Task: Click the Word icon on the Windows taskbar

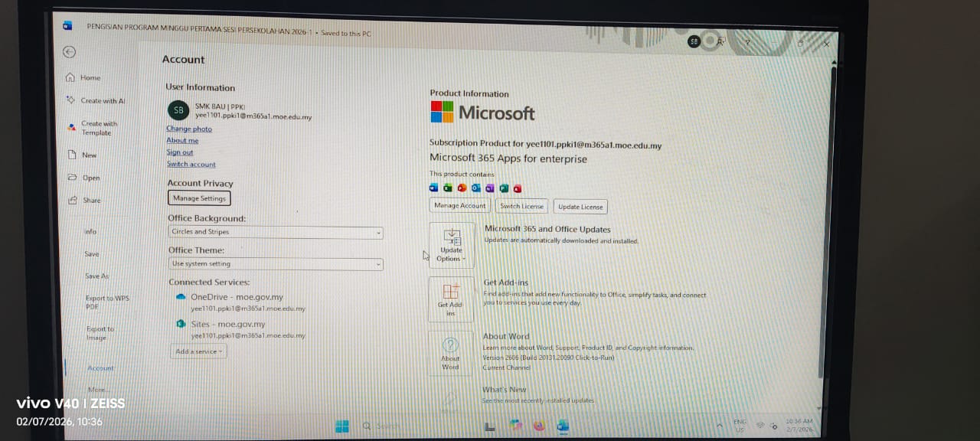Action: [563, 426]
